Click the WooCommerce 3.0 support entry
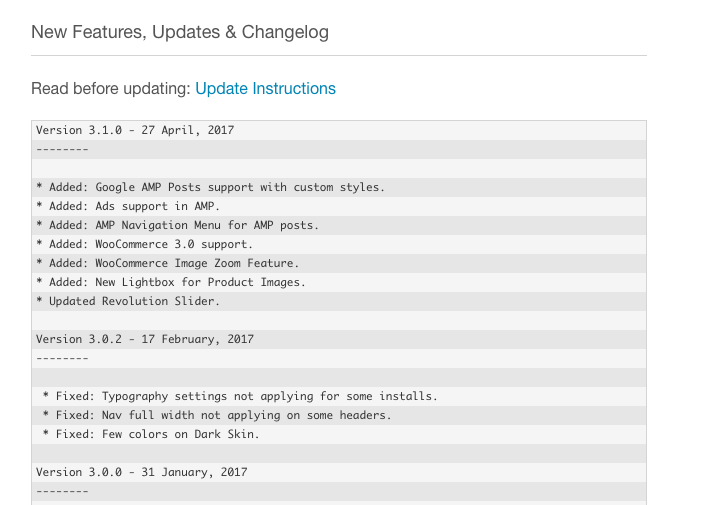 click(x=145, y=244)
